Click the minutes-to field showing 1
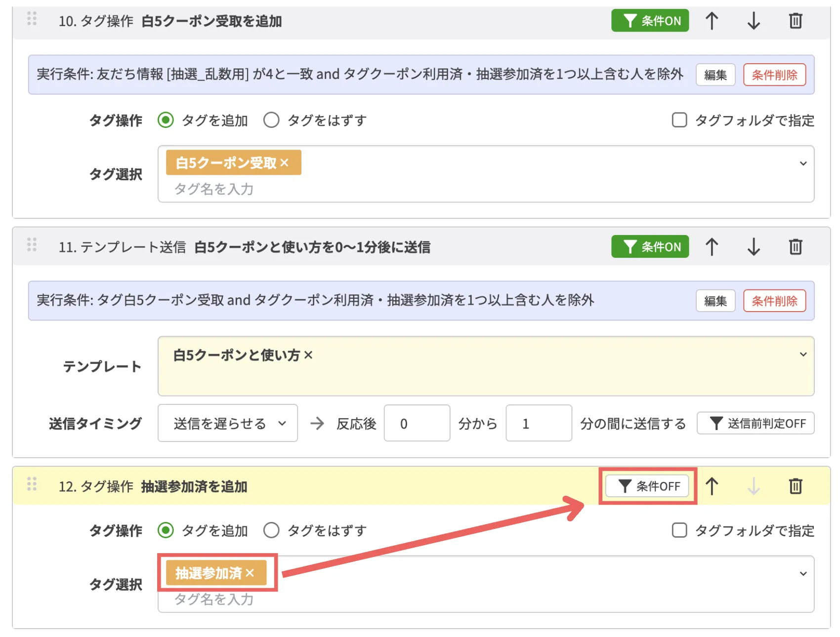The height and width of the screenshot is (637, 840). click(x=539, y=423)
